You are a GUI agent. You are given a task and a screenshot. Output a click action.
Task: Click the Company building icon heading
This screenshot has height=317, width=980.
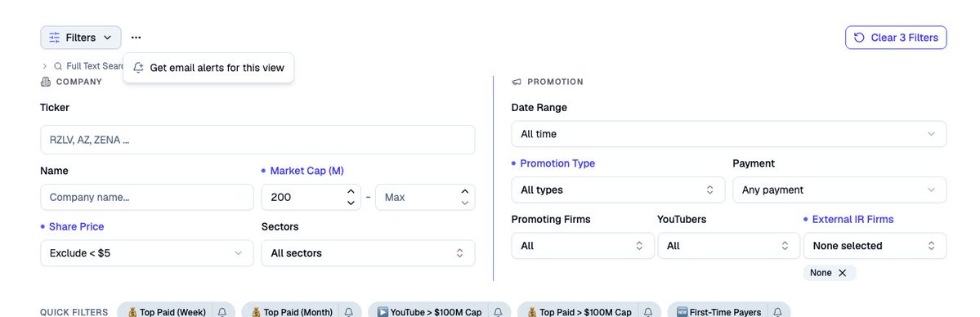coord(45,82)
